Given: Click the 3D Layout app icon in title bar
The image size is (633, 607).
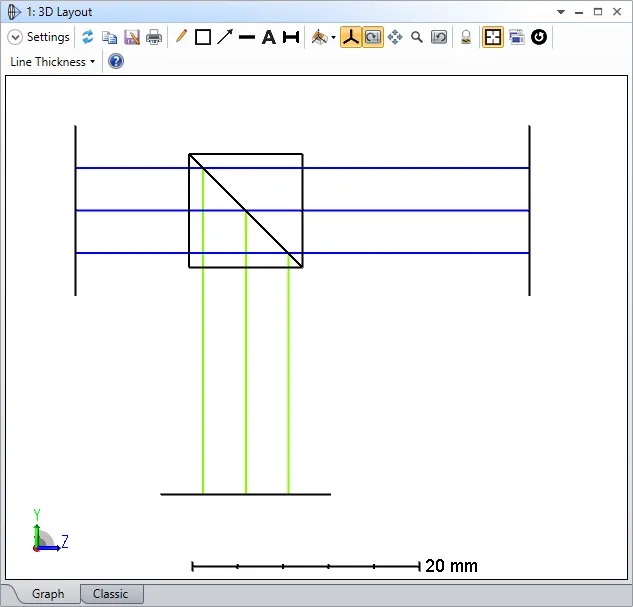Looking at the screenshot, I should coord(14,12).
